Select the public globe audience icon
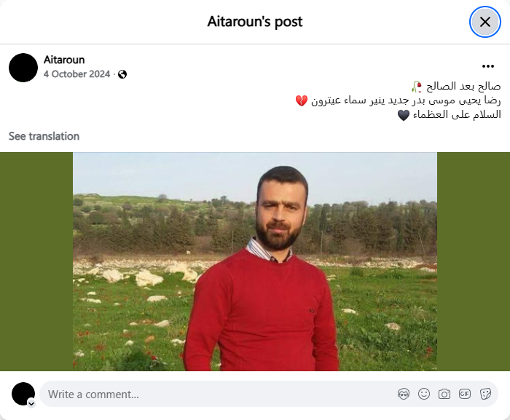Viewport: 510px width, 420px height. click(122, 74)
